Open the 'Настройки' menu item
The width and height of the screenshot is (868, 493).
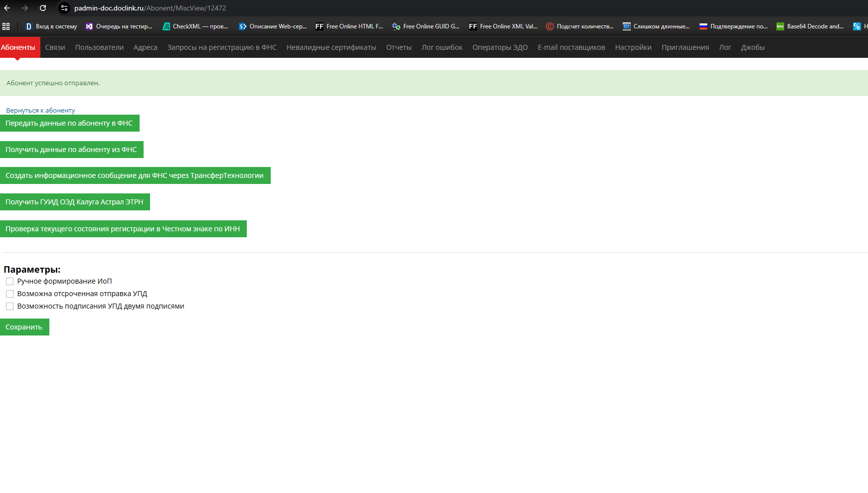(633, 47)
